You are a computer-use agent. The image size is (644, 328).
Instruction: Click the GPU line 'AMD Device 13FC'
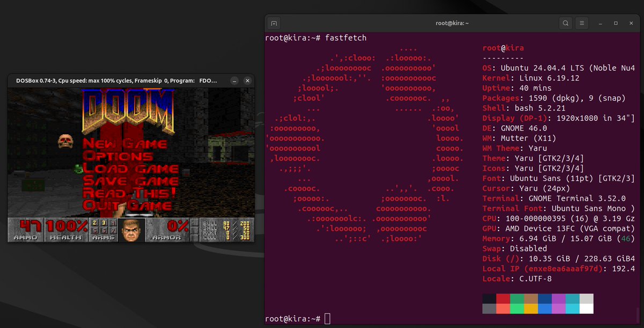pos(559,228)
